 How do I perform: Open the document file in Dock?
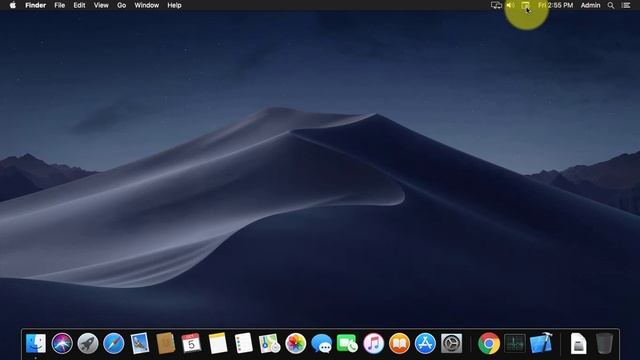click(x=578, y=343)
